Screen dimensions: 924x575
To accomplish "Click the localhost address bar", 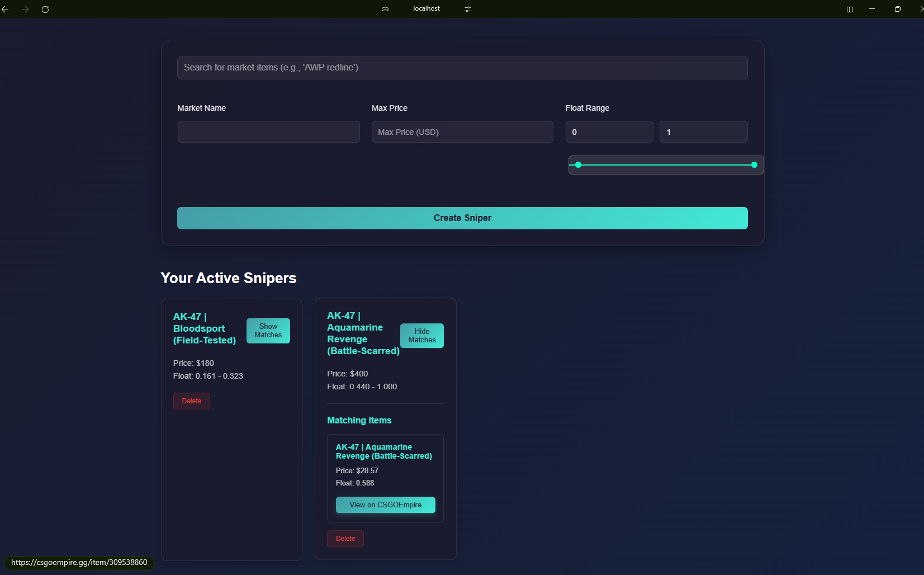I will coord(425,8).
